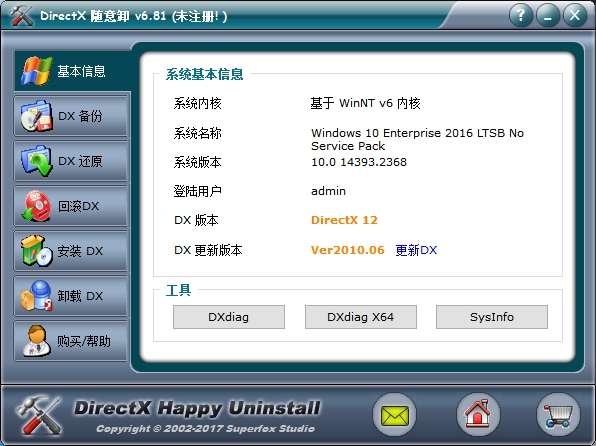Click the shopping cart purchase icon
This screenshot has width=596, height=446.
pyautogui.click(x=558, y=415)
